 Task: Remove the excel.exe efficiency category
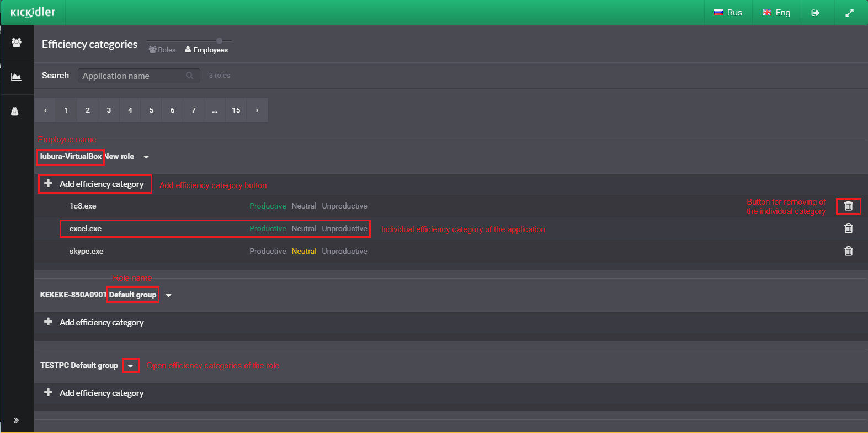849,228
